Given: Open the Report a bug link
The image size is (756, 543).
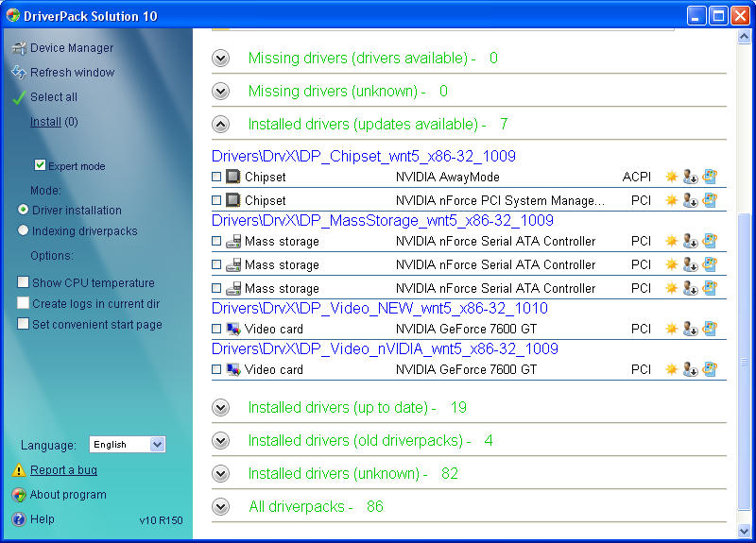Looking at the screenshot, I should click(63, 469).
